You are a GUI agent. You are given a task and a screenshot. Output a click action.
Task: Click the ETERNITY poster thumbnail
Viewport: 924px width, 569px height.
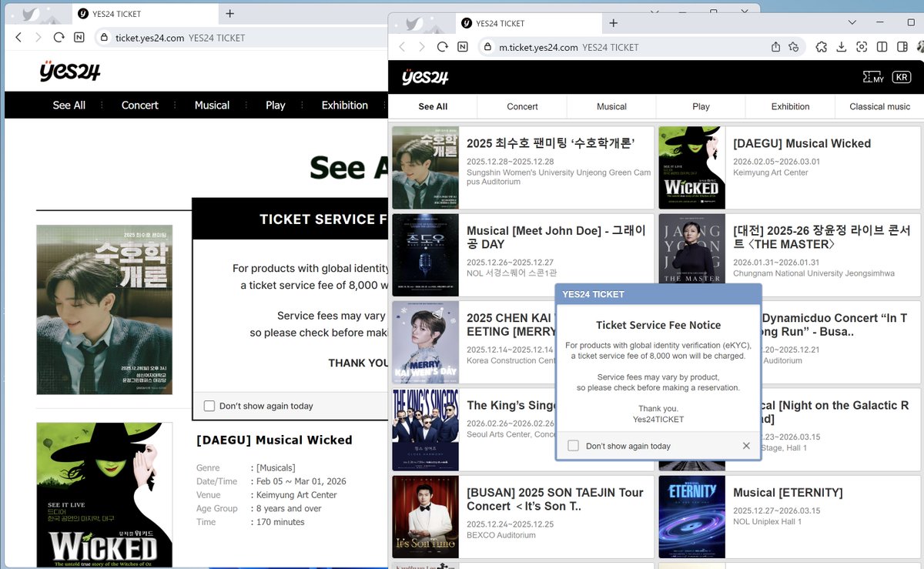[x=691, y=517]
